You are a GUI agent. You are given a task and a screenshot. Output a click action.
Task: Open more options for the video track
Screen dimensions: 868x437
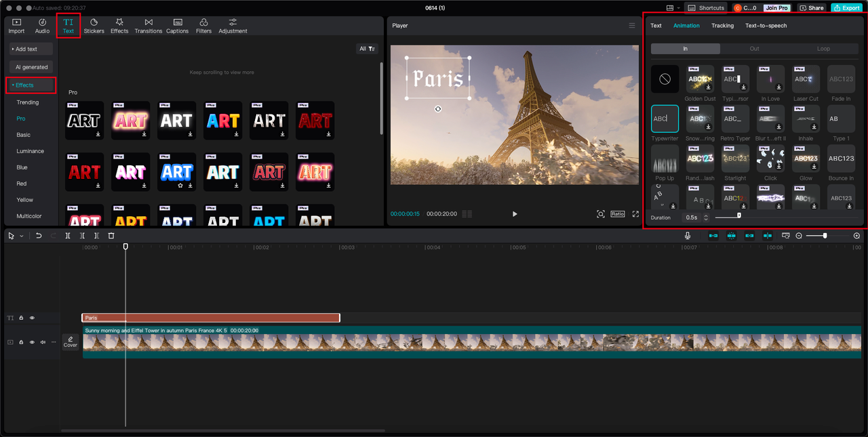click(54, 342)
